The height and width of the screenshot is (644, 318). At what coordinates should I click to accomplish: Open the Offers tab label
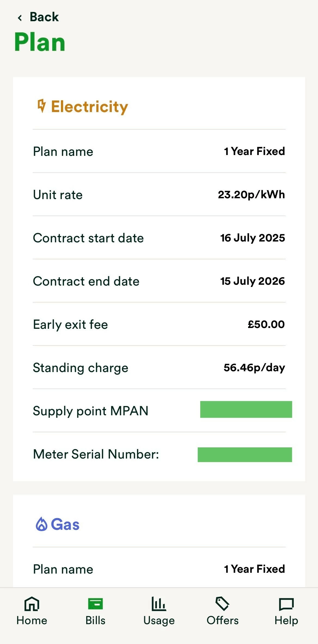point(222,621)
